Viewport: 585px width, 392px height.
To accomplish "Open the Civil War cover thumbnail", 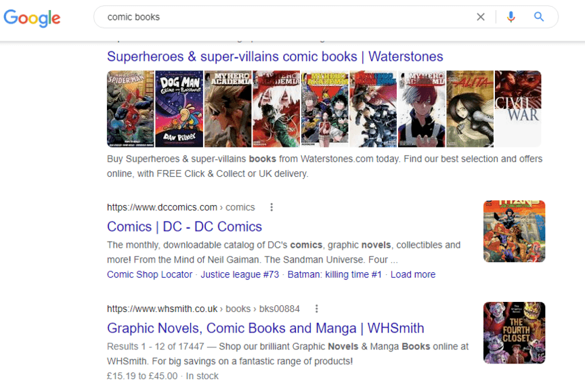I will coord(518,109).
